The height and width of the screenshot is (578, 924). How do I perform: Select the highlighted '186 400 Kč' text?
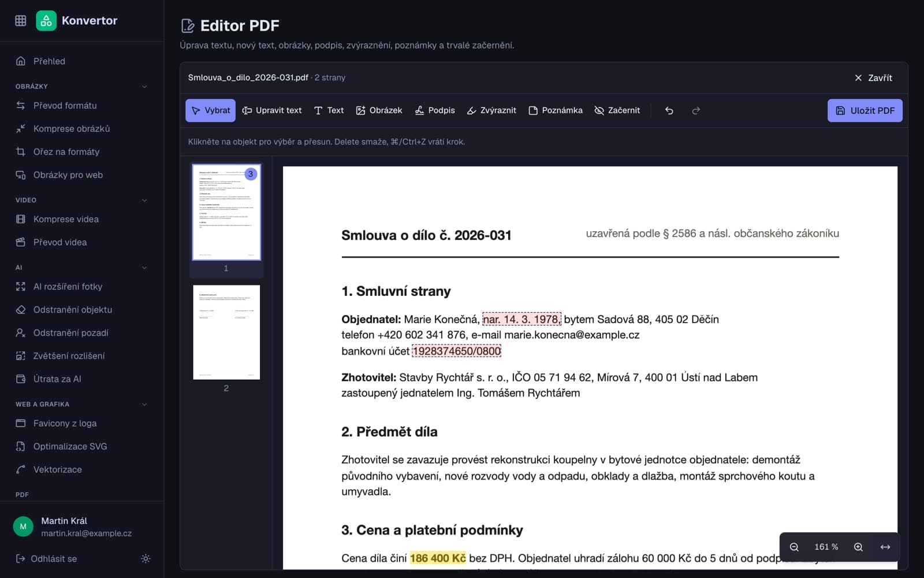438,558
